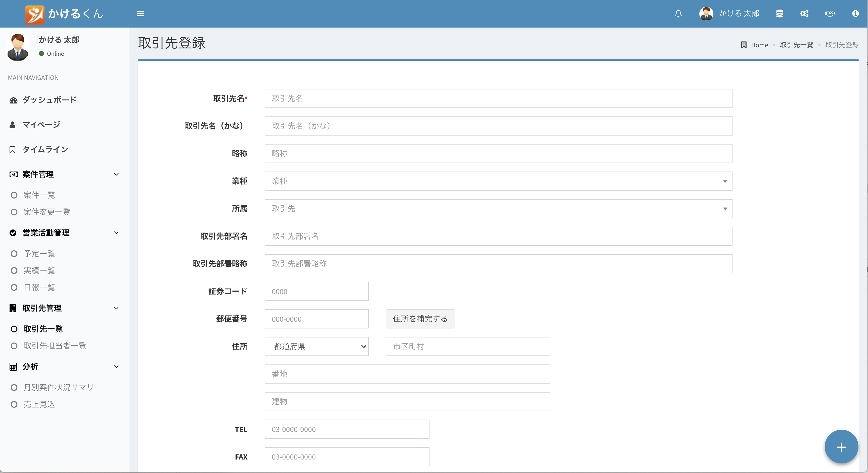Focus the 取引先名（かな）input field
Image resolution: width=868 pixels, height=473 pixels.
[498, 126]
